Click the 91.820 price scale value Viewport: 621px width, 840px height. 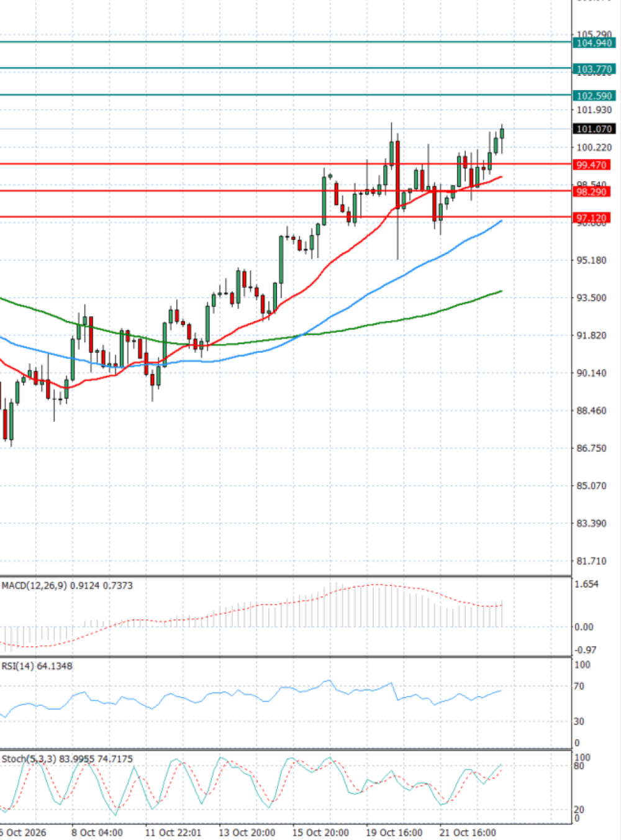[x=592, y=336]
